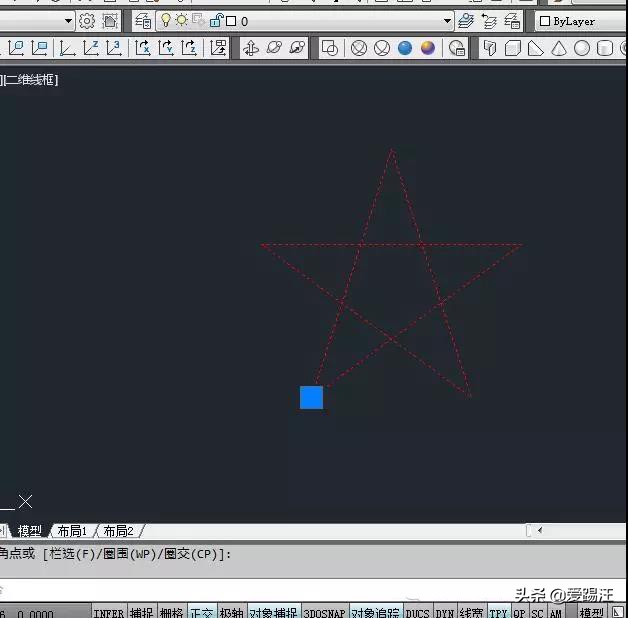Switch to the 布局1 layout tab

click(x=72, y=531)
